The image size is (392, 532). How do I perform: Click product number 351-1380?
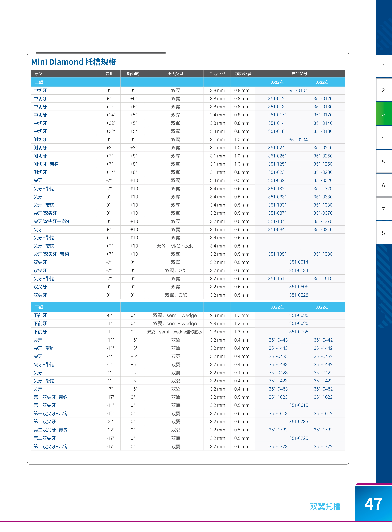(x=323, y=254)
